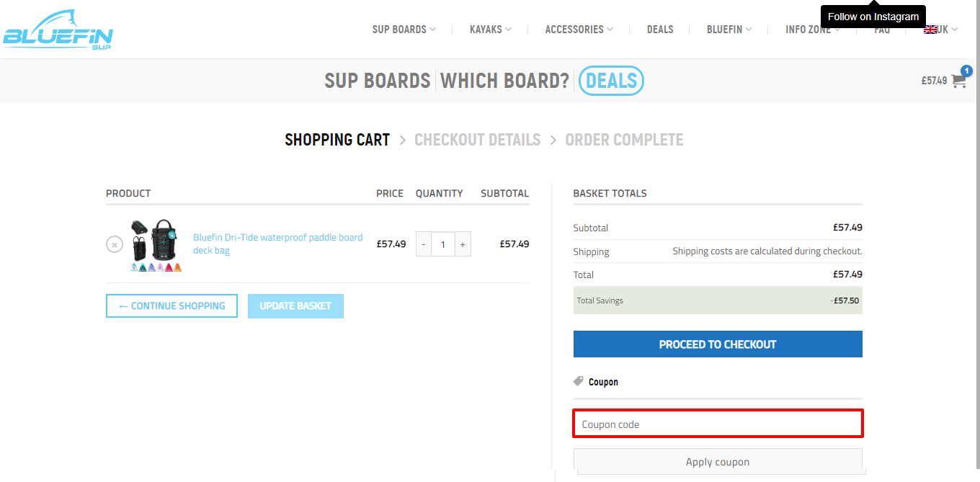Click the deck bag product thumbnail

[x=154, y=244]
